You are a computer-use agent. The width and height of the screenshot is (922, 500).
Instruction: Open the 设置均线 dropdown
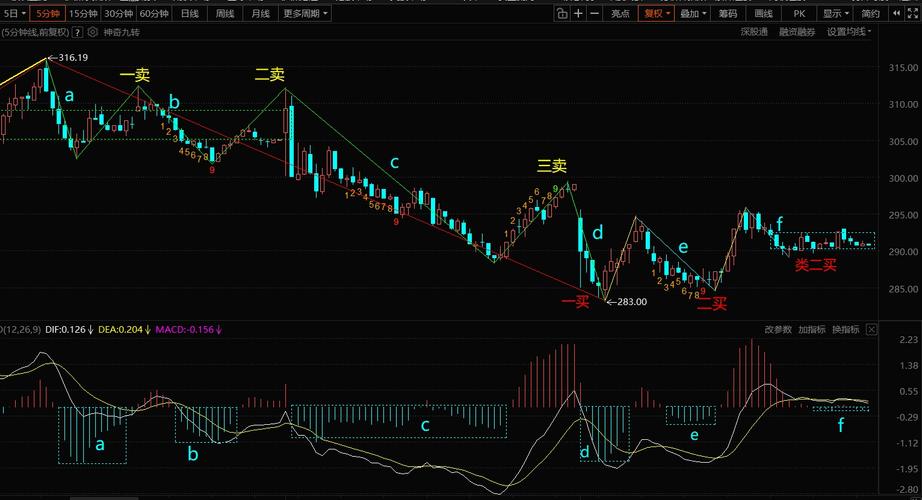[849, 32]
